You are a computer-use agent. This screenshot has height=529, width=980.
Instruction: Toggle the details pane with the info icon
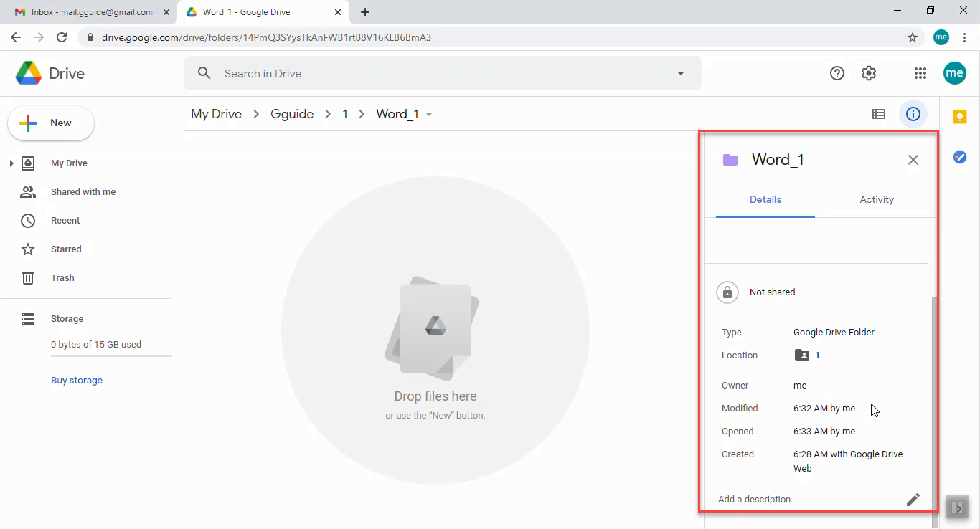point(913,113)
